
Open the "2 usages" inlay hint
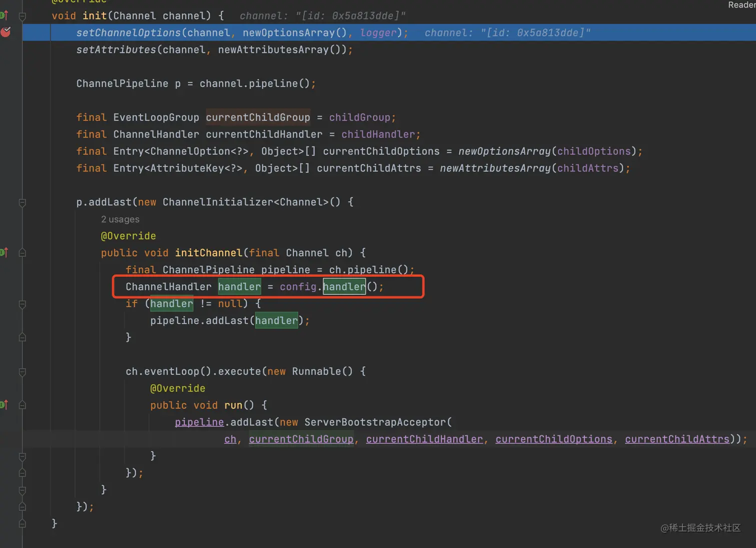click(120, 219)
